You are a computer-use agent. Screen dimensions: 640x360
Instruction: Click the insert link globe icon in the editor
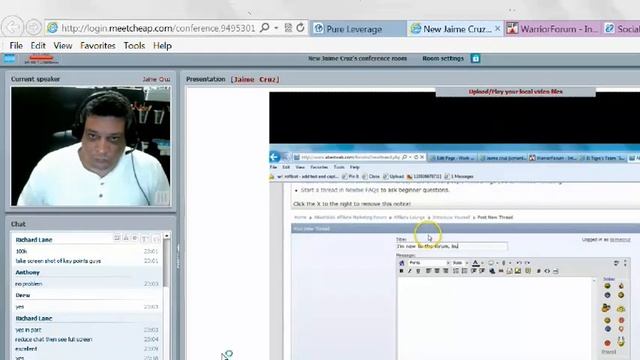[x=492, y=271]
